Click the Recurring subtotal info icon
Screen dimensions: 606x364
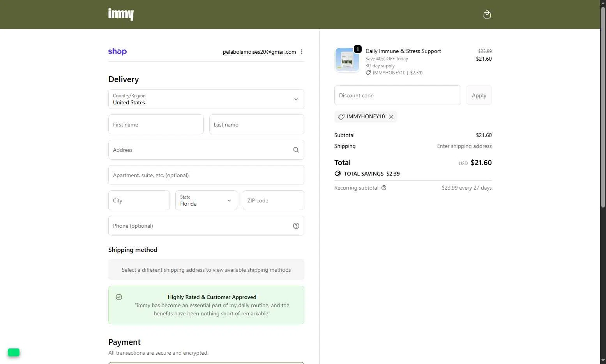coord(384,188)
